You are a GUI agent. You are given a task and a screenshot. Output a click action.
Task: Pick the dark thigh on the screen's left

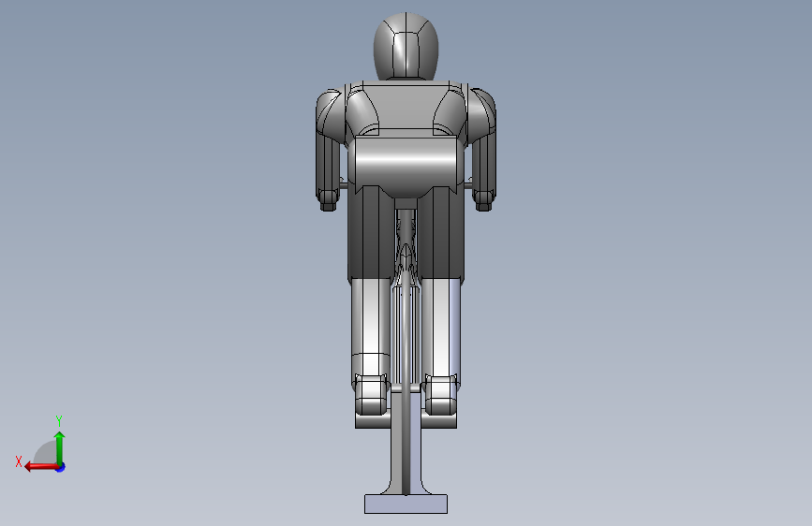[x=370, y=233]
